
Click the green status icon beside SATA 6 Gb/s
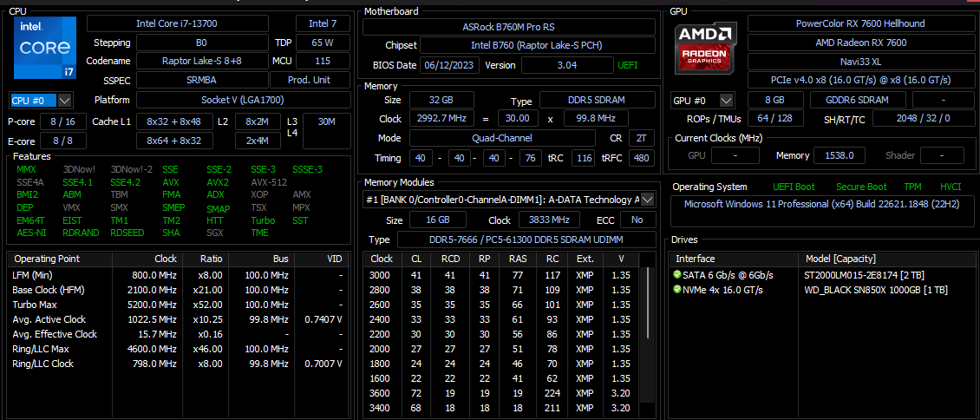[676, 275]
